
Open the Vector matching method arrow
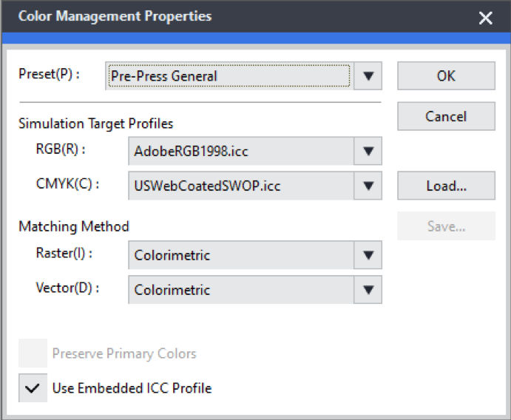click(368, 290)
